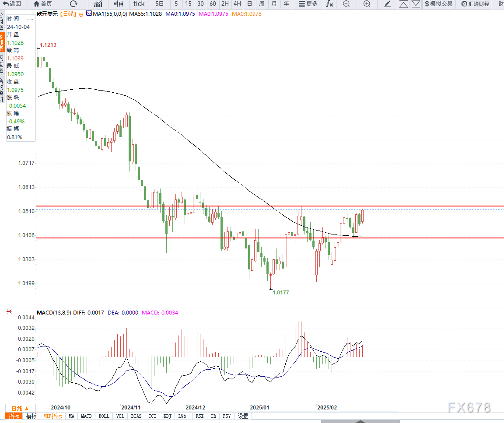Viewport: 504px width, 423px height.
Task: Open the 更多 more options menu
Action: [308, 4]
